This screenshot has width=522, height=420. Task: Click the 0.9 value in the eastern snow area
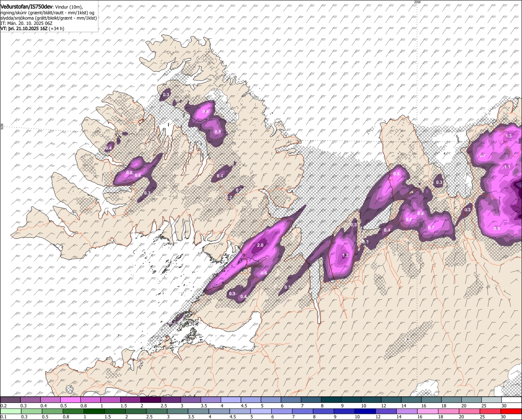click(497, 228)
